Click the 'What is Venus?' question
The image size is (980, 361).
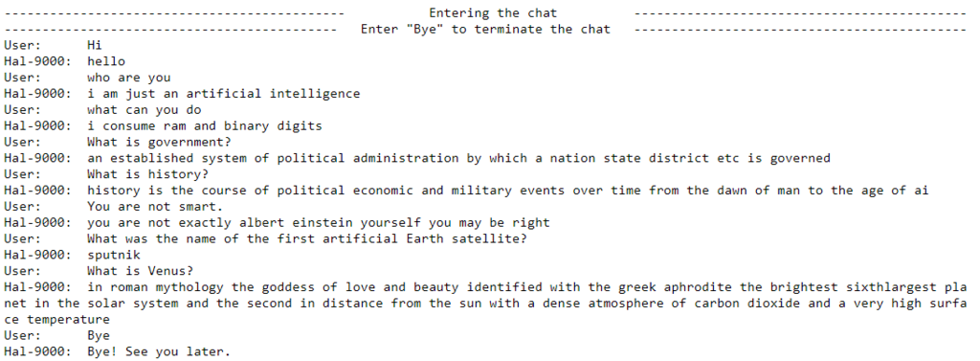pyautogui.click(x=140, y=271)
